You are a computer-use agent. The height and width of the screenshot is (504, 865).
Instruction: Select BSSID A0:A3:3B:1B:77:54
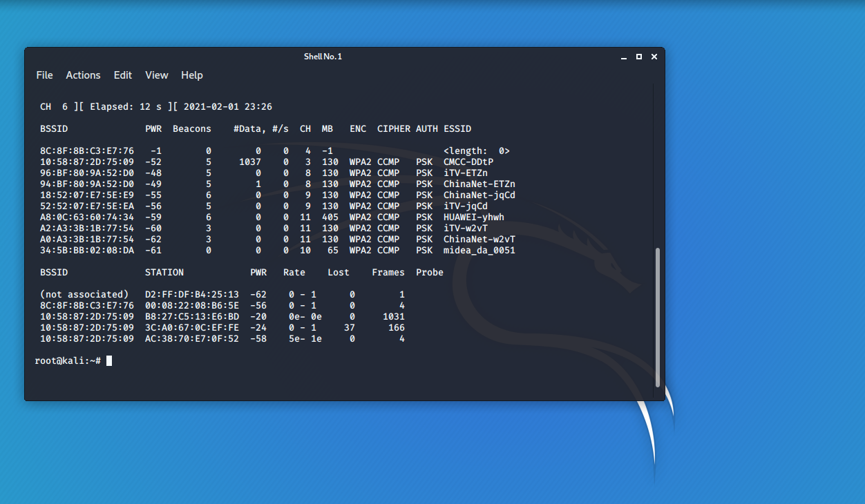pyautogui.click(x=87, y=240)
